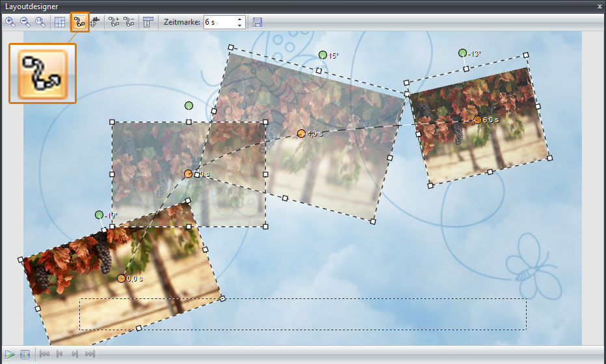The height and width of the screenshot is (364, 606).
Task: Click the green 15° rotation handle
Action: 323,55
